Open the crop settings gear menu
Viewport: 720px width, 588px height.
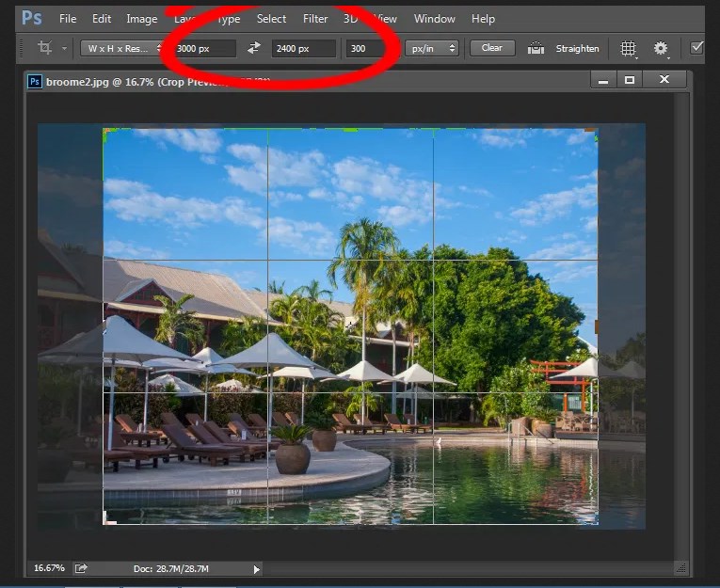[661, 48]
